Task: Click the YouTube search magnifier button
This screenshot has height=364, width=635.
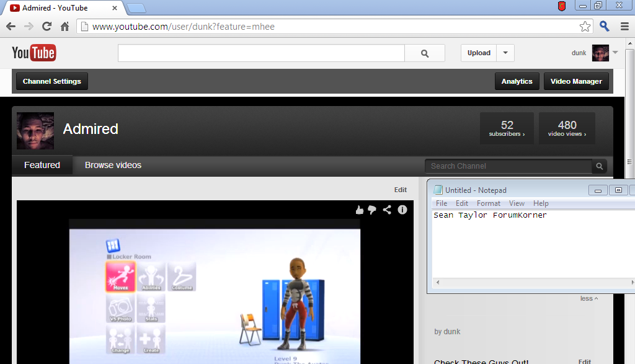Action: click(425, 53)
